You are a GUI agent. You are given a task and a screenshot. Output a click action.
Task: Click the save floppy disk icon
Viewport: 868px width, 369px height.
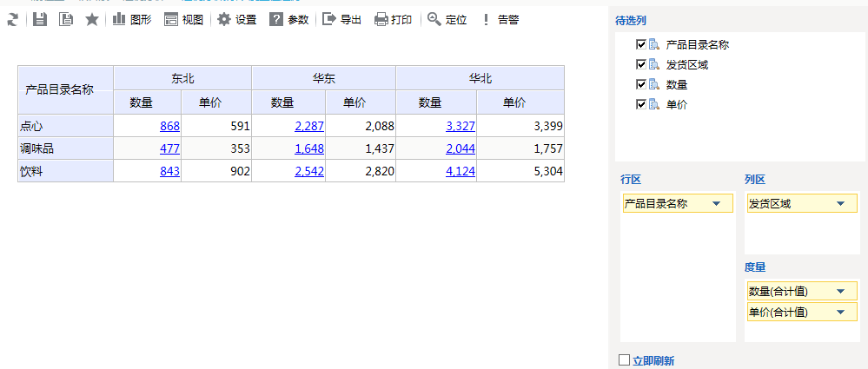pos(40,20)
